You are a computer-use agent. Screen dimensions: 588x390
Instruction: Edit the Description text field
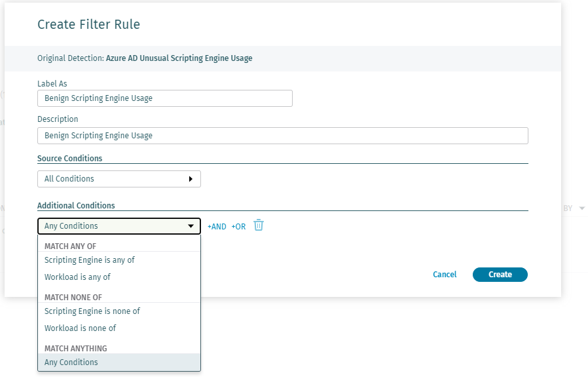pyautogui.click(x=283, y=136)
